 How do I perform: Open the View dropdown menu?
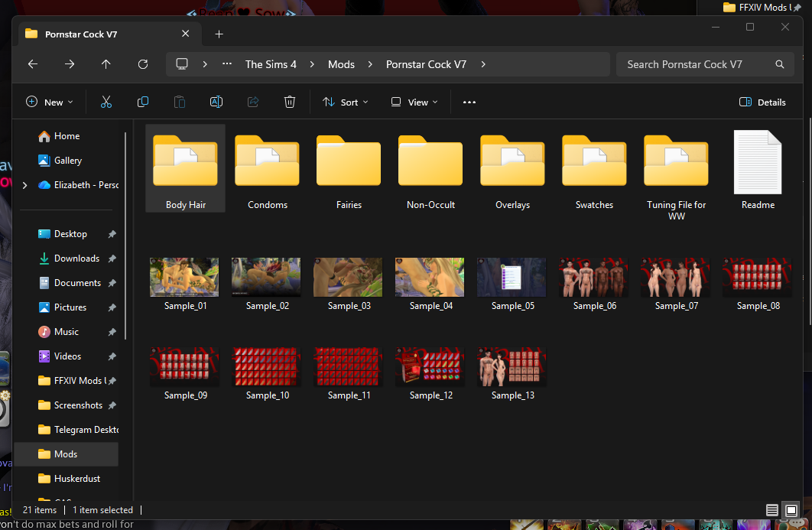tap(414, 102)
